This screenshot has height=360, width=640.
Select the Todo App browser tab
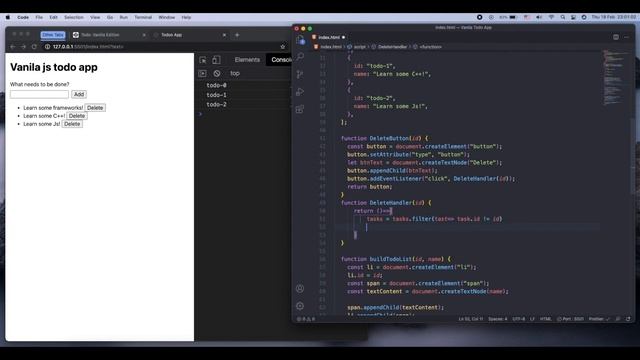click(190, 35)
